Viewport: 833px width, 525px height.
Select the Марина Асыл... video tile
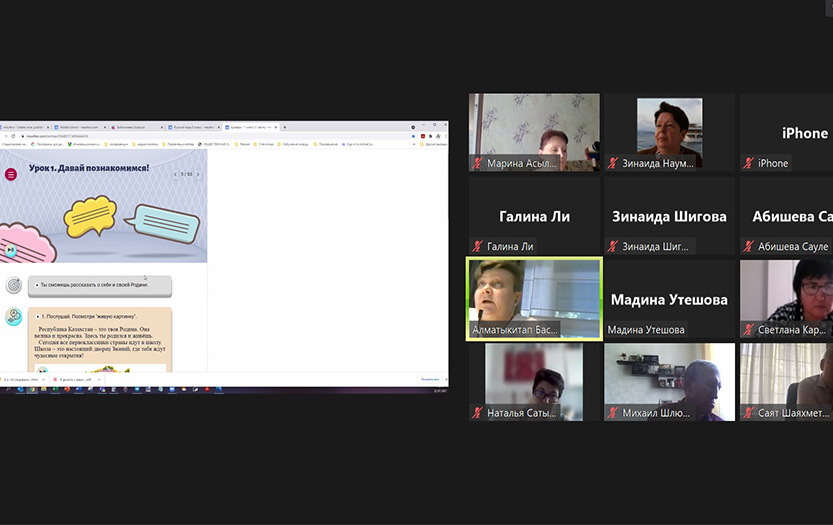tap(534, 132)
